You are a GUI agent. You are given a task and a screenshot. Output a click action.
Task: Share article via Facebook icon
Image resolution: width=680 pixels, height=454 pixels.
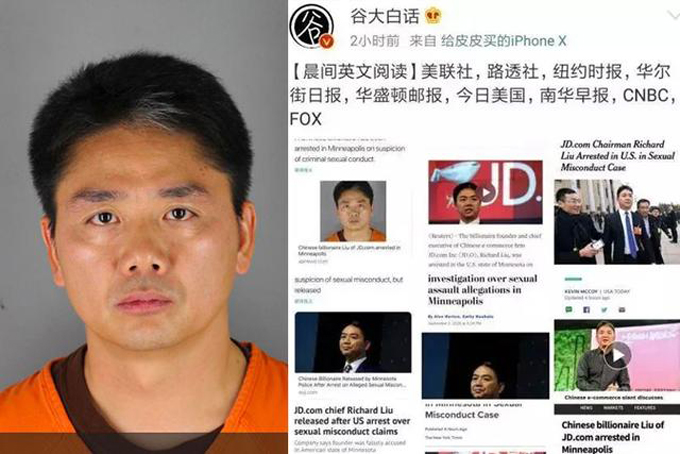[x=586, y=310]
